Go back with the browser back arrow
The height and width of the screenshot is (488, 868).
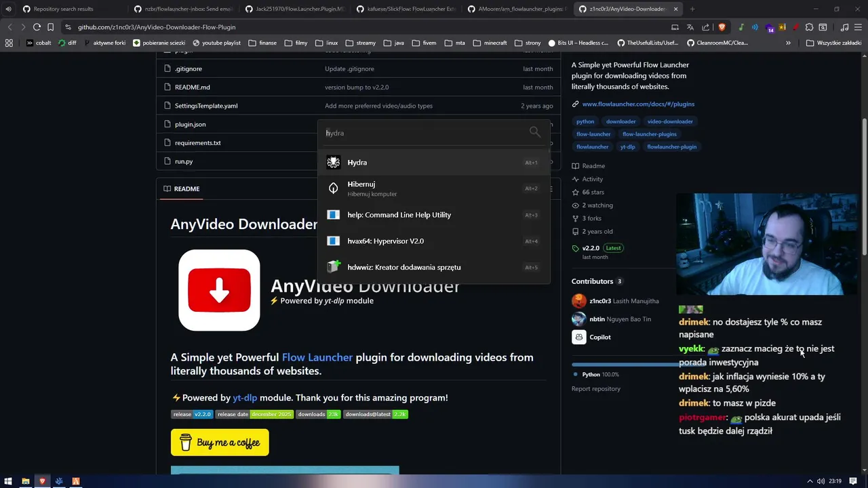(9, 27)
